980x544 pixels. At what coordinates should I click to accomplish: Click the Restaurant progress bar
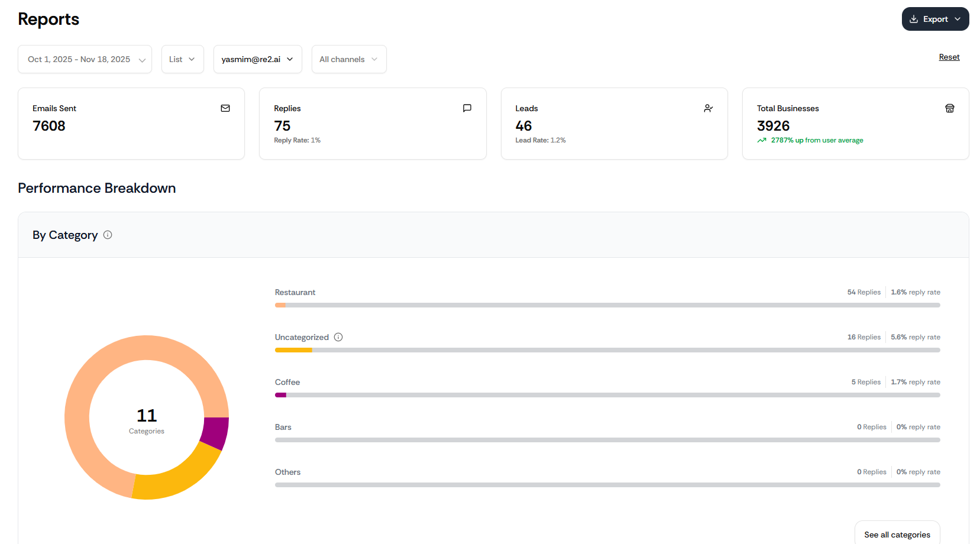pyautogui.click(x=607, y=305)
